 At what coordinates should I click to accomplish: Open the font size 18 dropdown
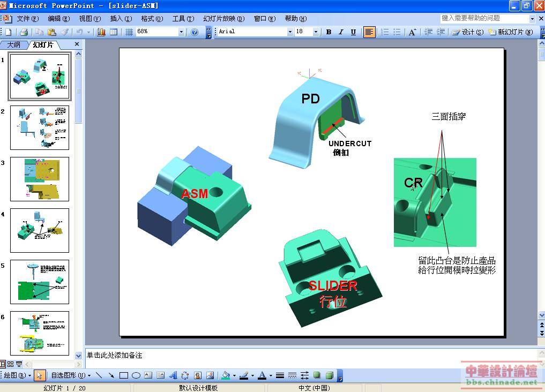pyautogui.click(x=316, y=32)
